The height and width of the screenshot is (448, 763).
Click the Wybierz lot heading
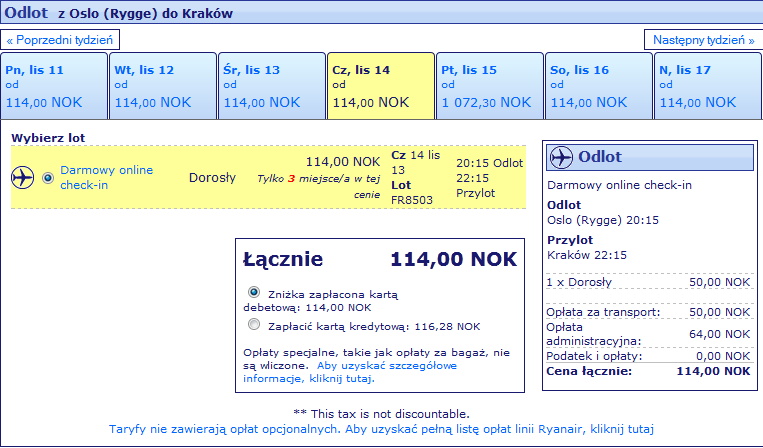point(48,138)
